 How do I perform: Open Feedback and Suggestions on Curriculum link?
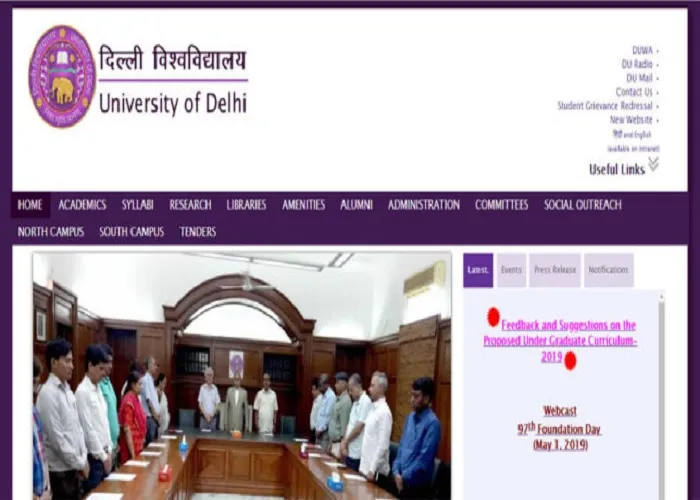coord(560,341)
